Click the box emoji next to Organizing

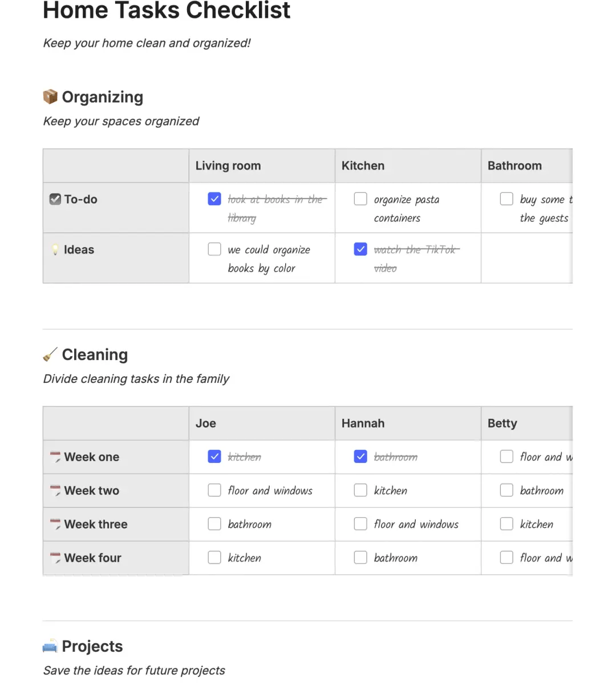pyautogui.click(x=51, y=96)
